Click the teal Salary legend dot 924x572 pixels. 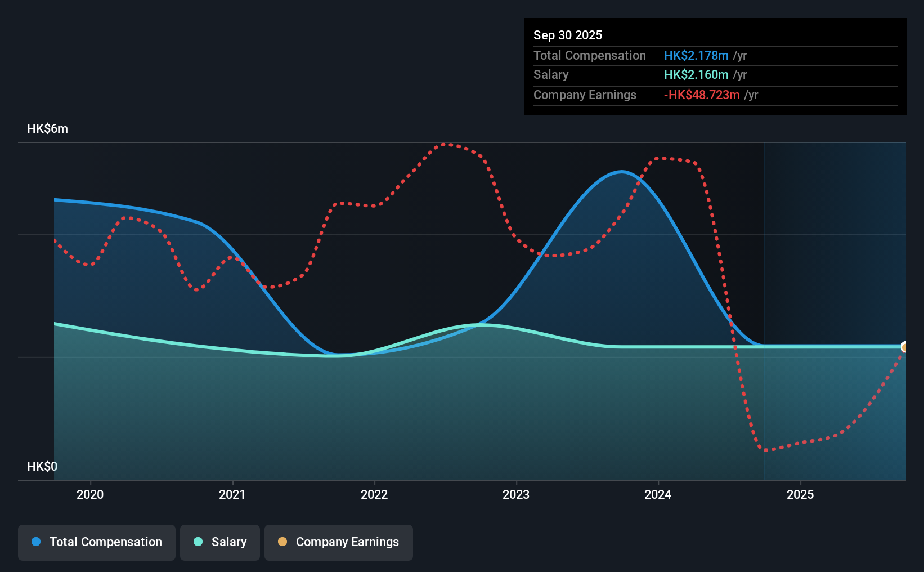[x=198, y=542]
